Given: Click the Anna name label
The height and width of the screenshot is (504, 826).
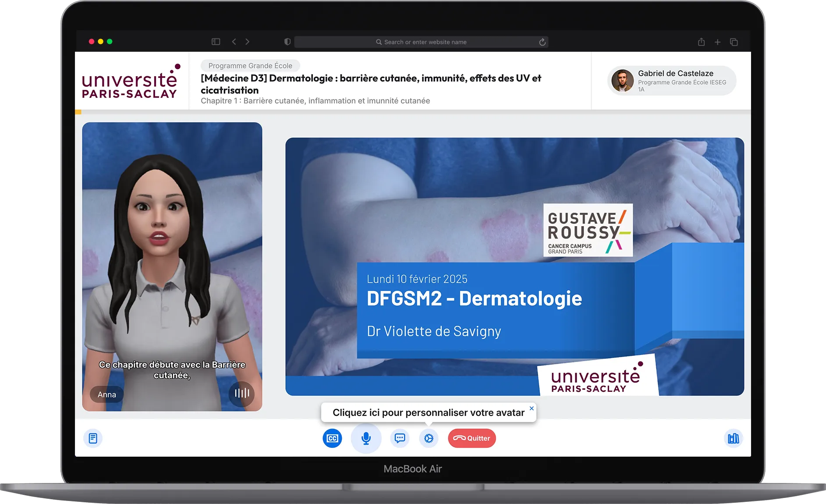Looking at the screenshot, I should pos(106,394).
